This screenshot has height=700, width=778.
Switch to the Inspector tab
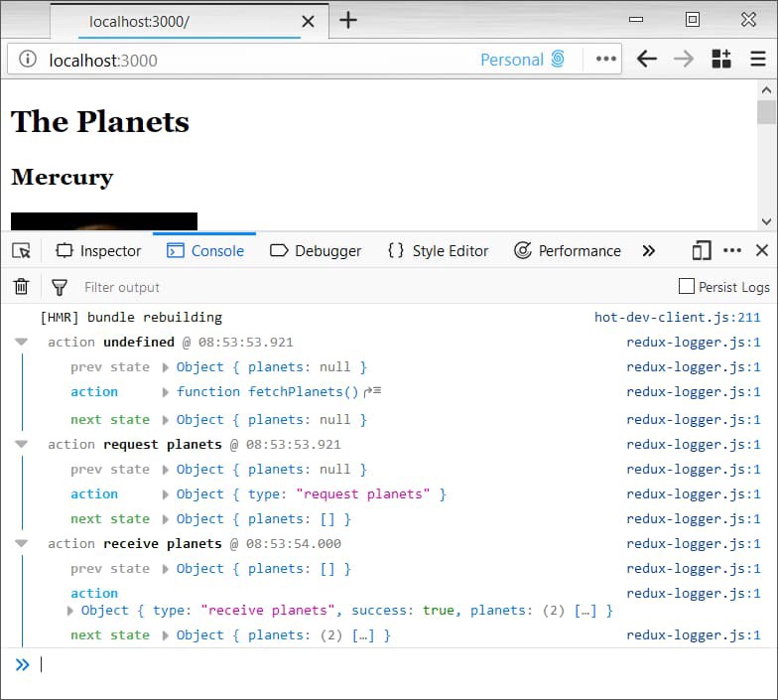pos(98,251)
